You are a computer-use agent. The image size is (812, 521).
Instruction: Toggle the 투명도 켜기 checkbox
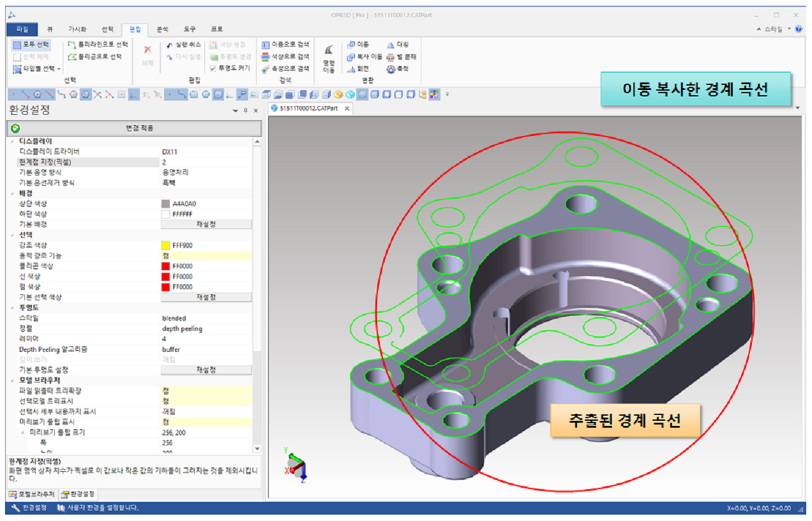(x=213, y=68)
